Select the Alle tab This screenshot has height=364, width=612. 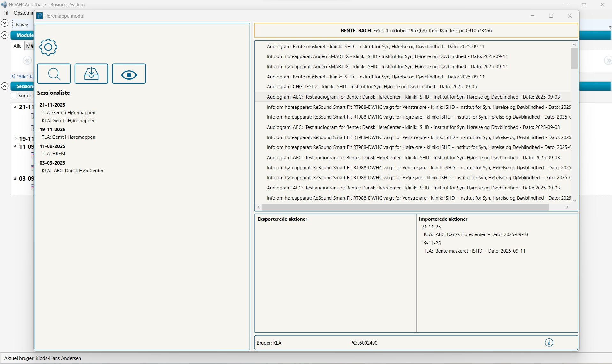[18, 46]
